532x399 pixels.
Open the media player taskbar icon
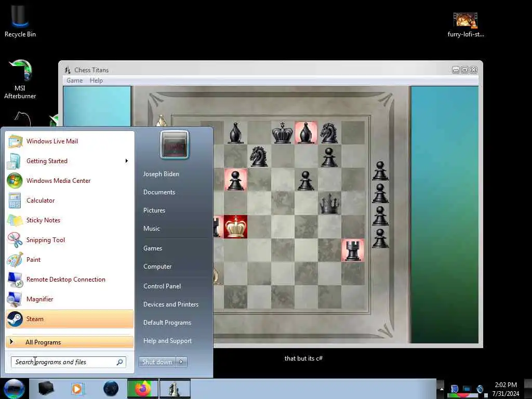[77, 389]
